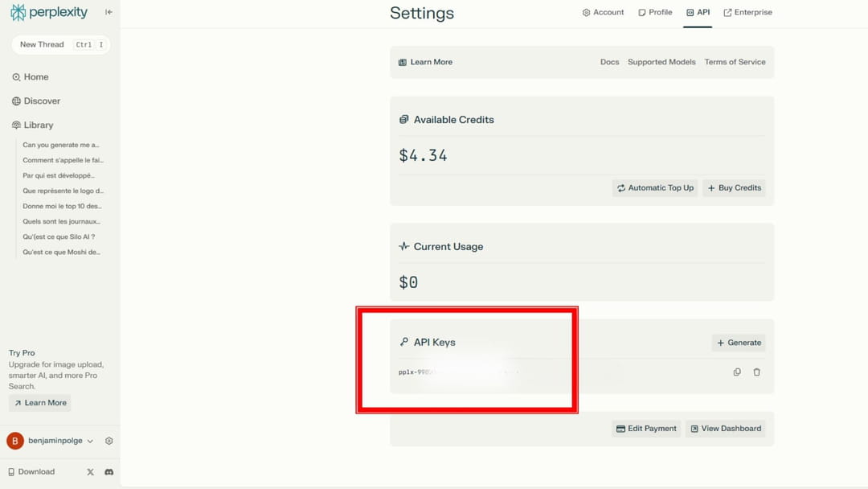
Task: Click the Available Credits heading icon
Action: (x=403, y=120)
